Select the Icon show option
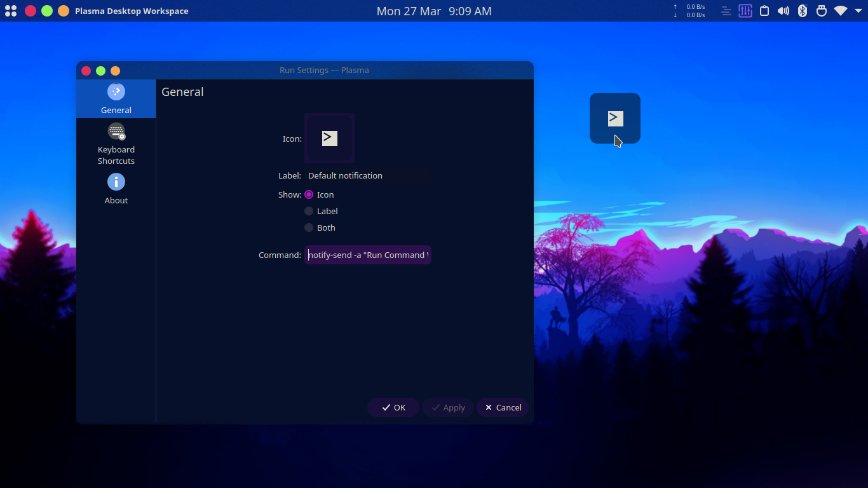 [x=319, y=194]
